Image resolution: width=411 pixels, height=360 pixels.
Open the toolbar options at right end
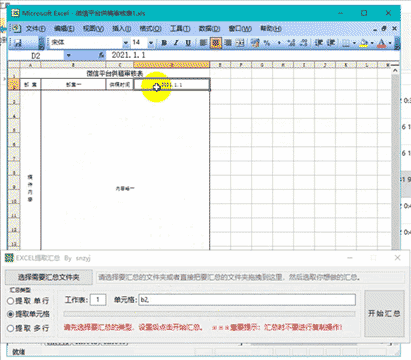tap(397, 43)
